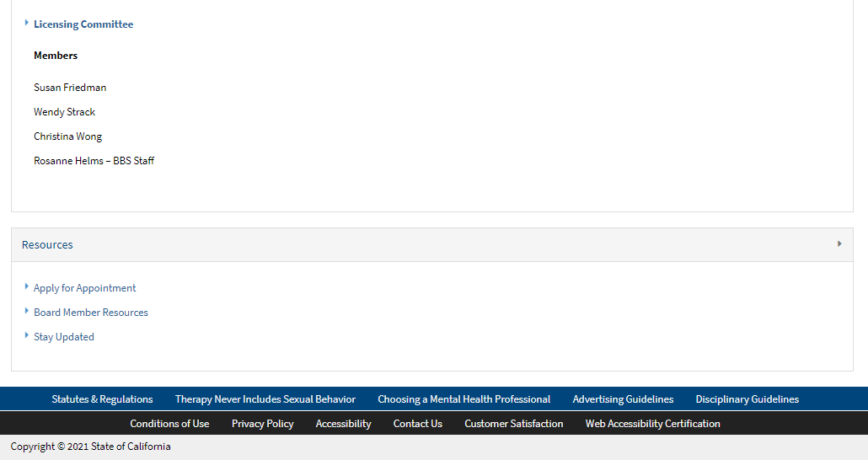Click arrow bullet beside Stay Updated

click(x=27, y=335)
